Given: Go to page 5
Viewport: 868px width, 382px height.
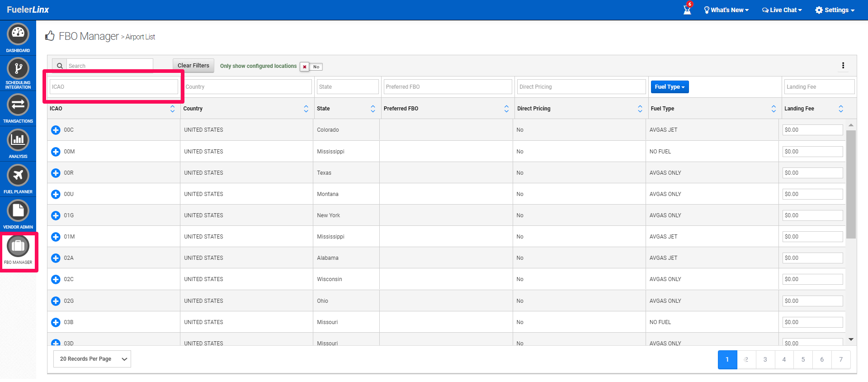Looking at the screenshot, I should [x=803, y=359].
